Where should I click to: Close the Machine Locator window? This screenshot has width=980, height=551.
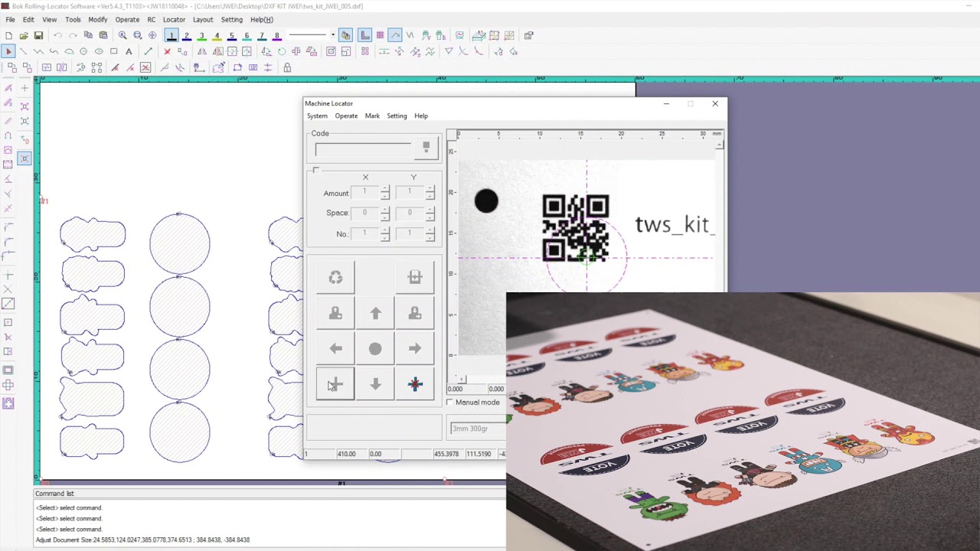click(x=715, y=103)
